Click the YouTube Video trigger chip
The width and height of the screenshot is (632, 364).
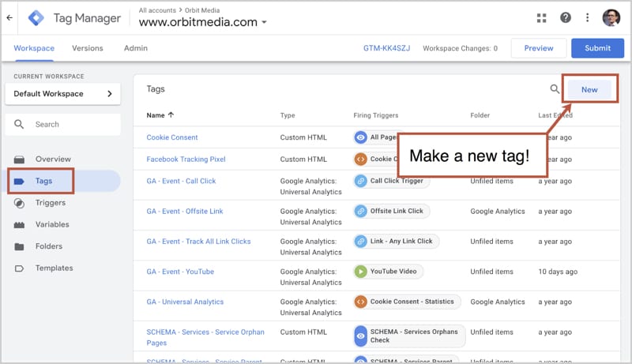(389, 272)
